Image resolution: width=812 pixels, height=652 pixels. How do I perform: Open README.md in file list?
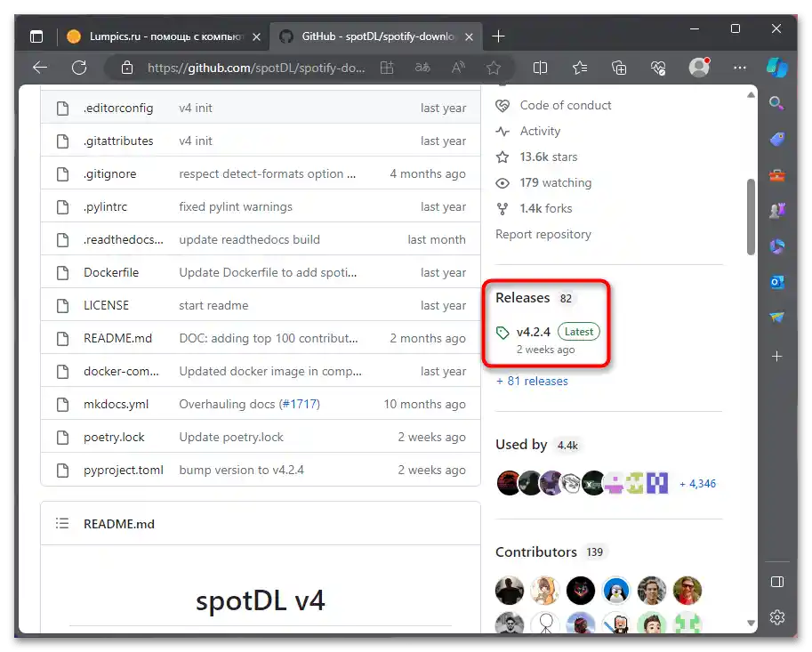coord(117,338)
